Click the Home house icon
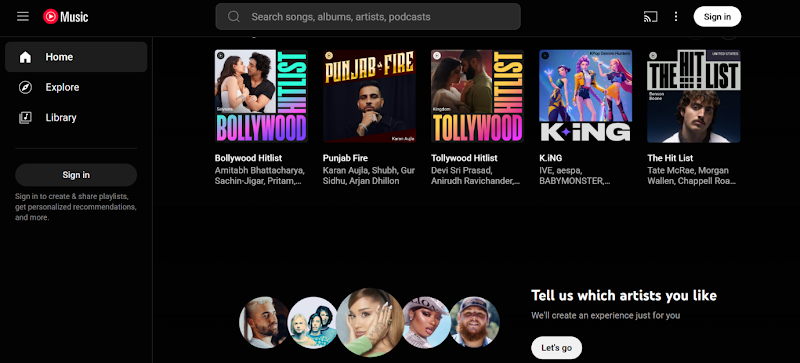Screen dimensions: 800x363 [25, 57]
